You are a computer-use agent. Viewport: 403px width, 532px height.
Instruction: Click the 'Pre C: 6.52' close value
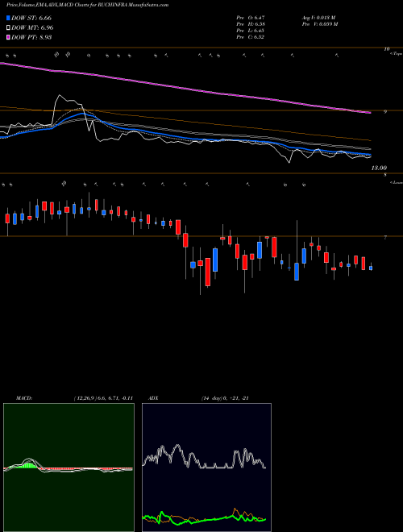coord(251,37)
